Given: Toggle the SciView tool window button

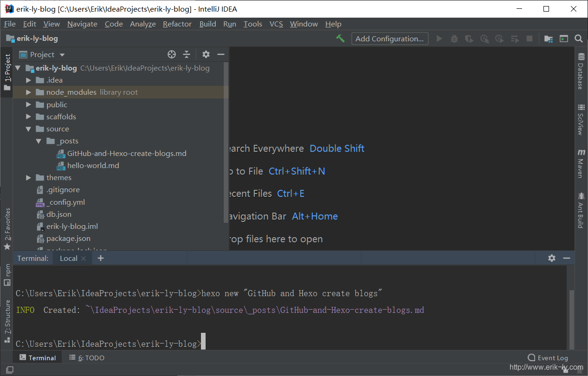Looking at the screenshot, I should click(581, 120).
